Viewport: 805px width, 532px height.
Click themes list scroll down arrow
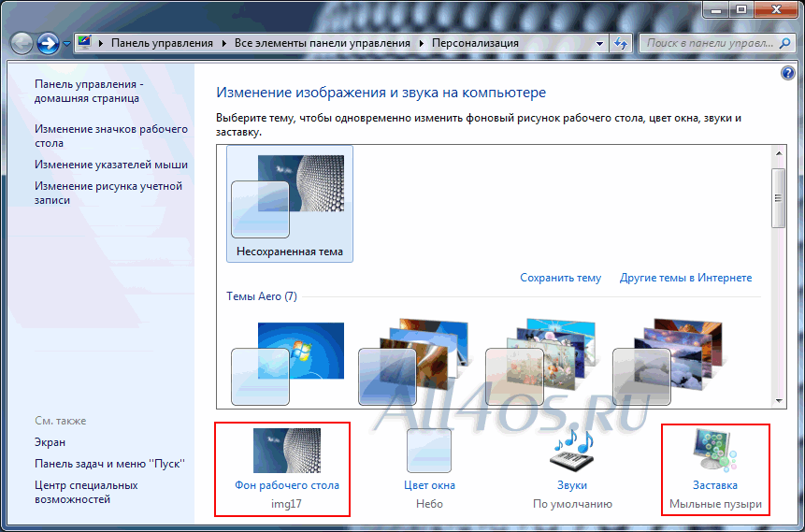[778, 401]
